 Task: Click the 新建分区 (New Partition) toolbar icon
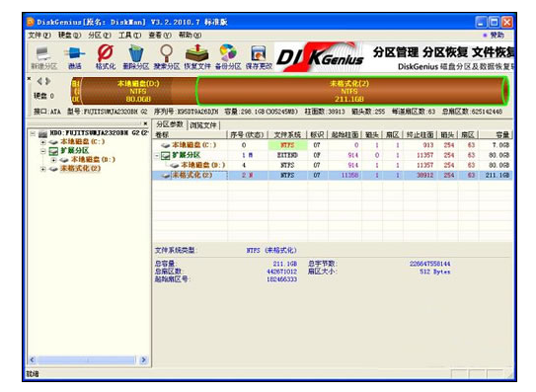43,57
